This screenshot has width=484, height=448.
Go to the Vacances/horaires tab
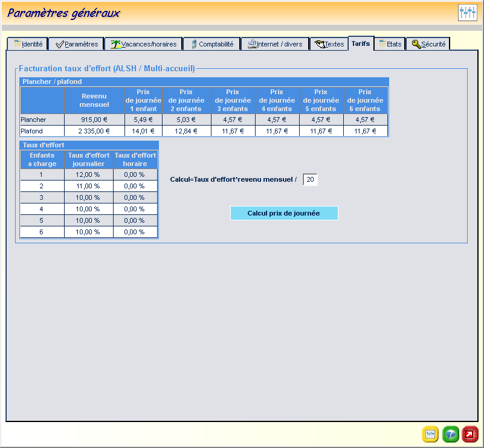(143, 44)
